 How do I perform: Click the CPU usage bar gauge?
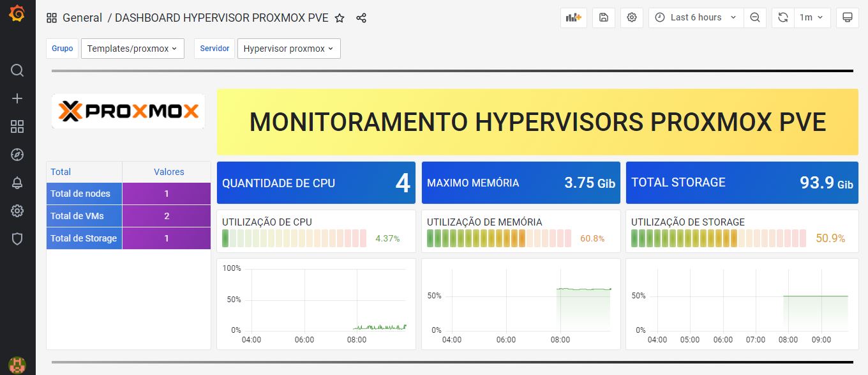click(x=294, y=238)
